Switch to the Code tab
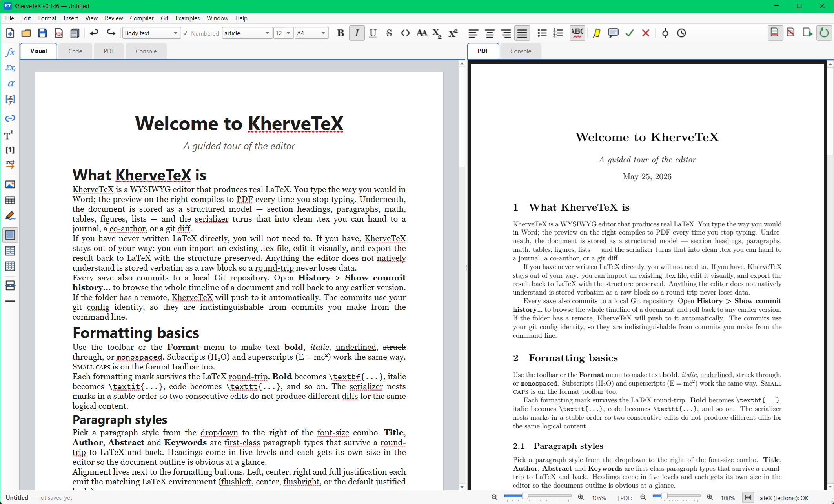Screen dimensions: 834x504 click(x=75, y=51)
